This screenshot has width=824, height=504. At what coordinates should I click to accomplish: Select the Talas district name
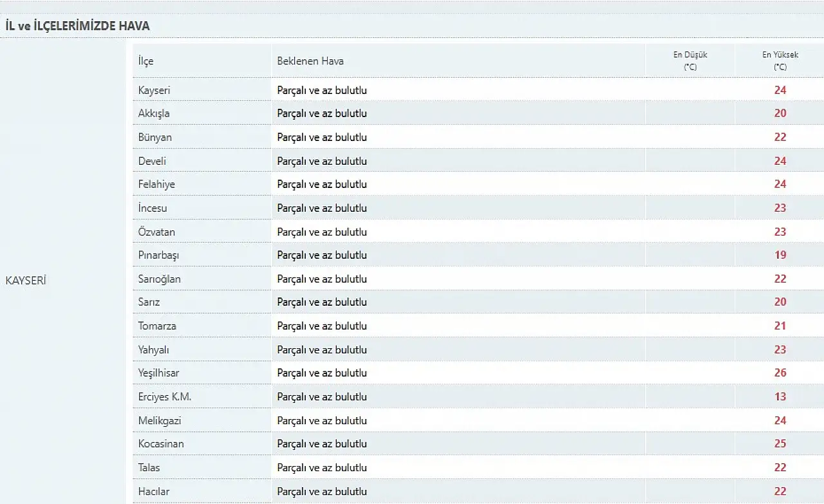[x=149, y=467]
